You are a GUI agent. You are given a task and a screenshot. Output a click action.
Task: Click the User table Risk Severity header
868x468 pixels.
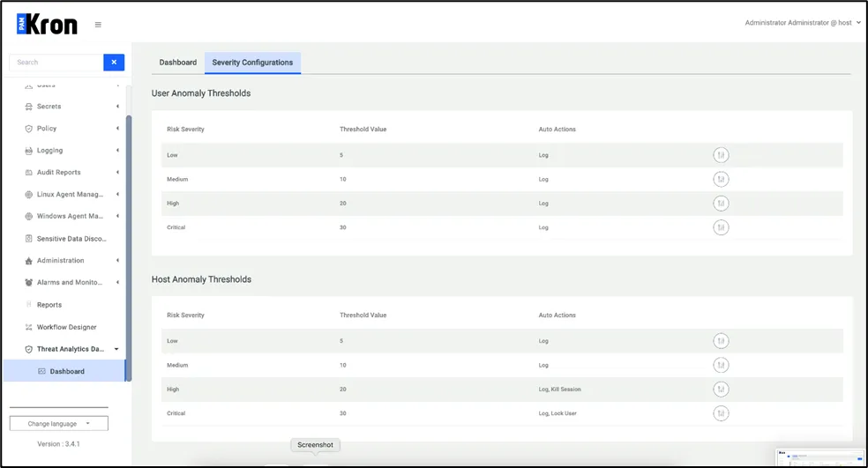click(185, 129)
